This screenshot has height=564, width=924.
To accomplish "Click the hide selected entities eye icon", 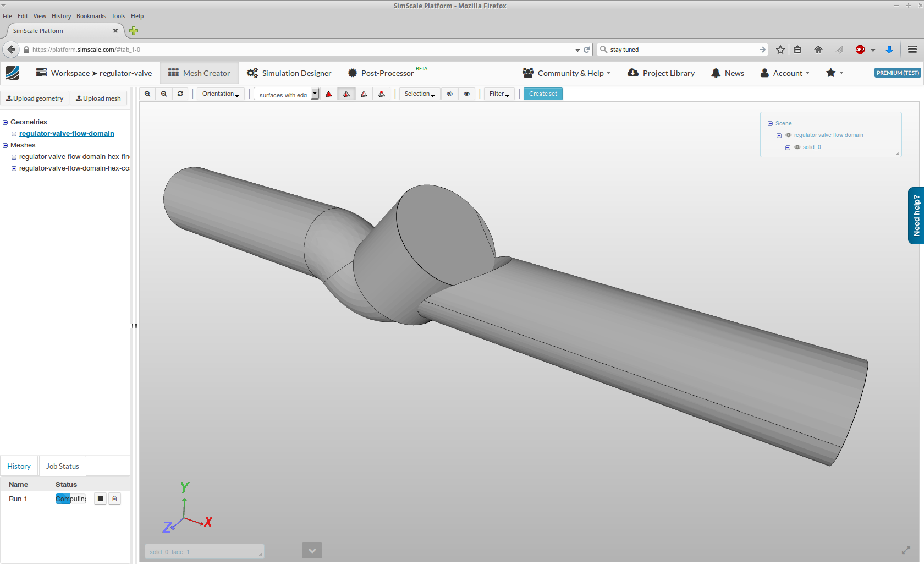I will [449, 94].
